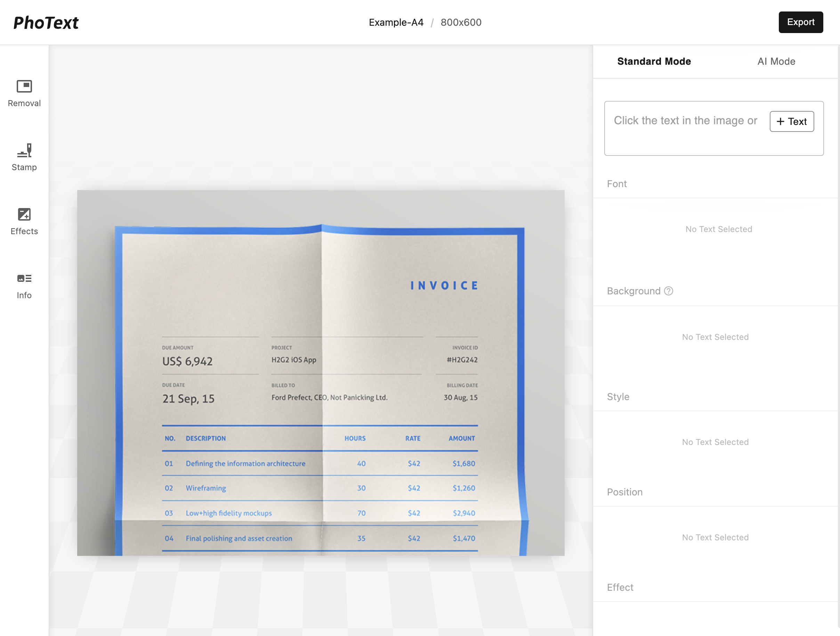The image size is (840, 636).
Task: Switch to Standard Mode
Action: click(x=654, y=61)
